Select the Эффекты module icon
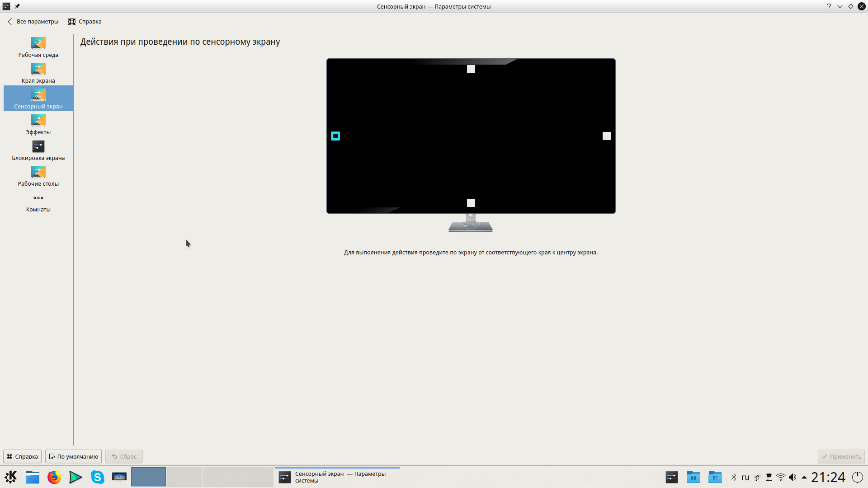868x488 pixels. (38, 120)
